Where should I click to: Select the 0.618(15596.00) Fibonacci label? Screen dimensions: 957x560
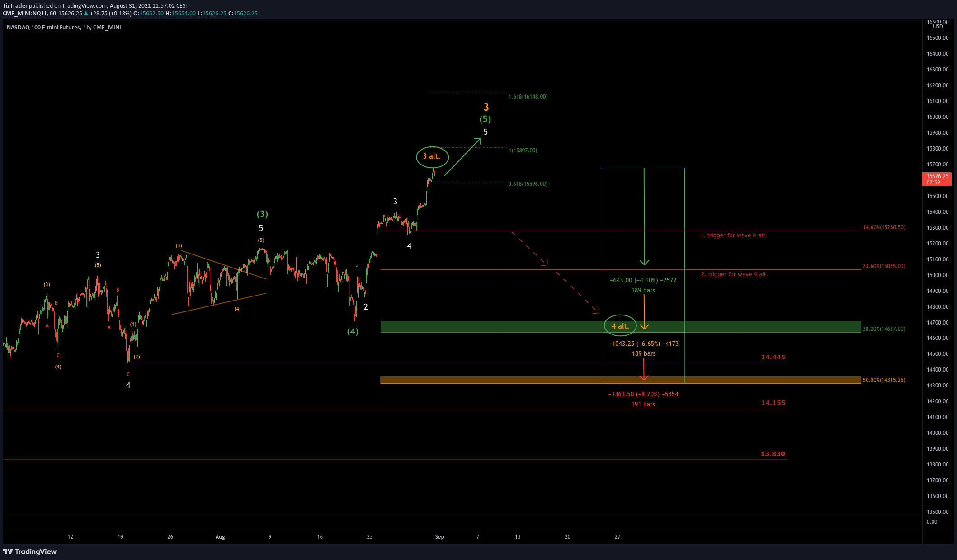528,184
